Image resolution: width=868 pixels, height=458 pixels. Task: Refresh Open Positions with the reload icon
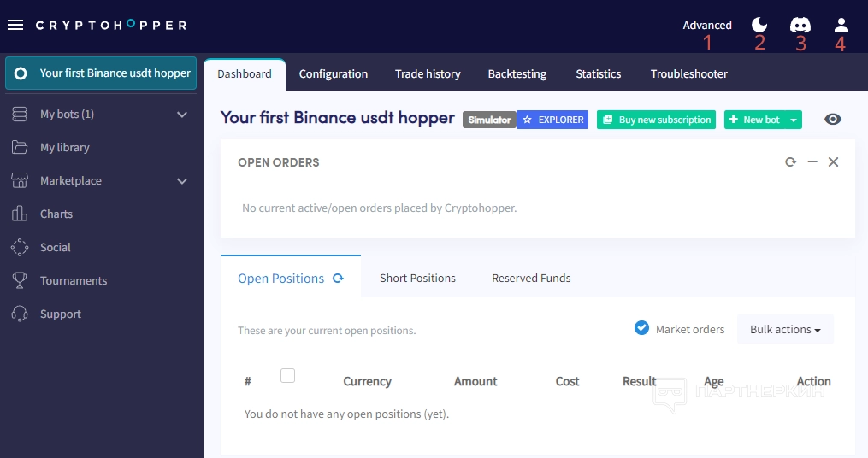coord(338,279)
